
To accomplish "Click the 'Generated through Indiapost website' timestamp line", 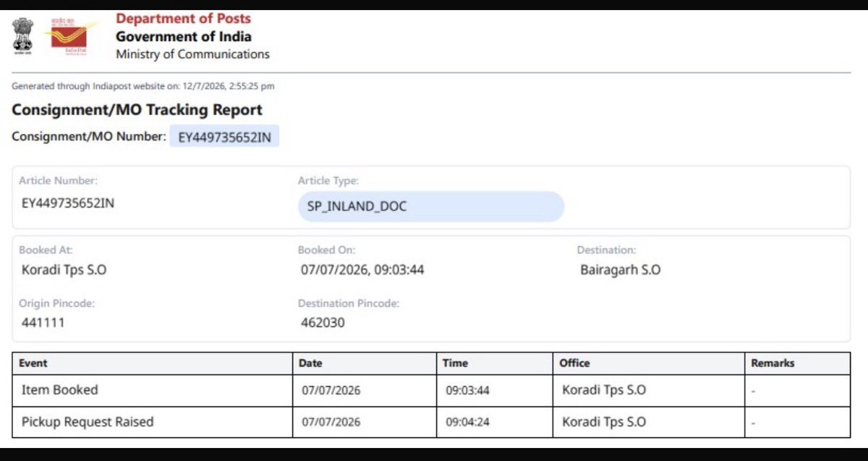I will click(x=143, y=86).
